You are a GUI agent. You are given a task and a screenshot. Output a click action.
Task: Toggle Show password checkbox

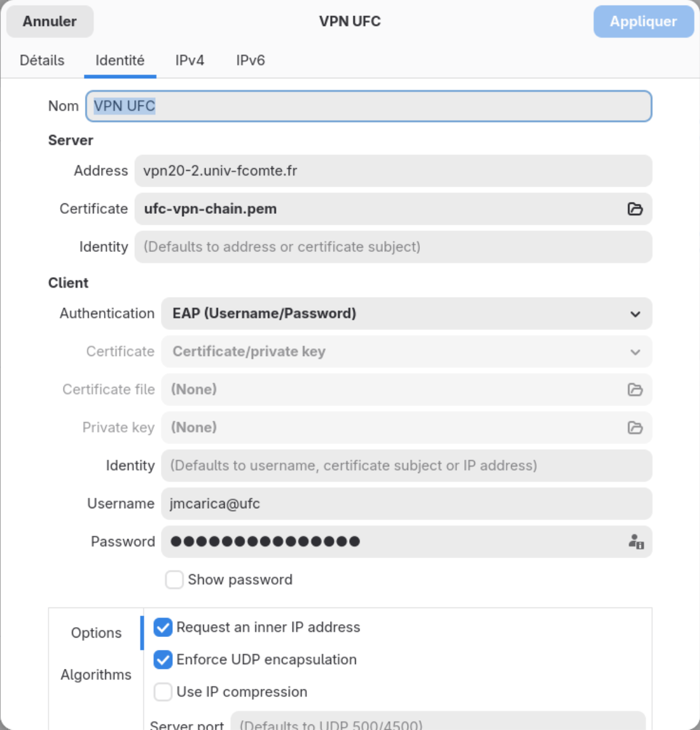174,580
